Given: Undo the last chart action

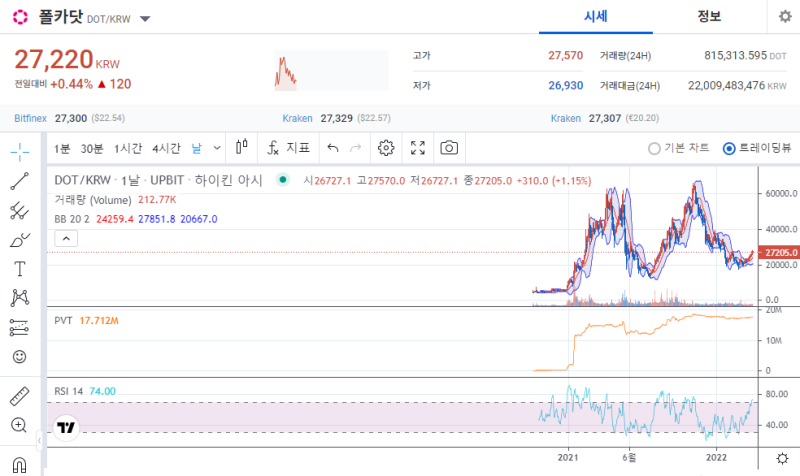Looking at the screenshot, I should pos(333,148).
